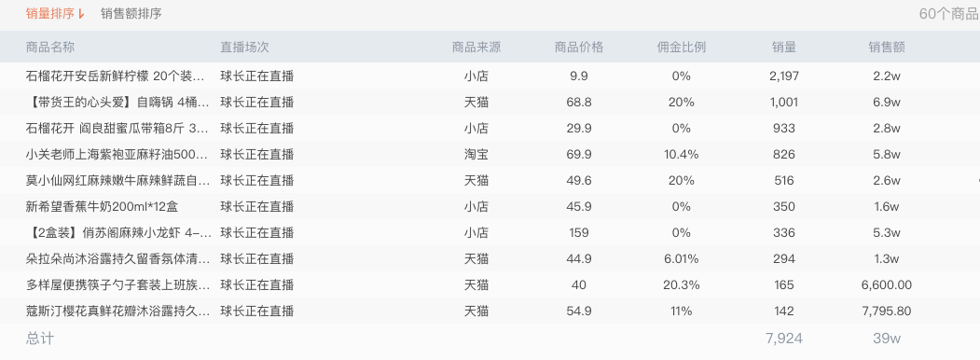Click the 佣金比例 column header
Image resolution: width=980 pixels, height=360 pixels.
click(682, 47)
